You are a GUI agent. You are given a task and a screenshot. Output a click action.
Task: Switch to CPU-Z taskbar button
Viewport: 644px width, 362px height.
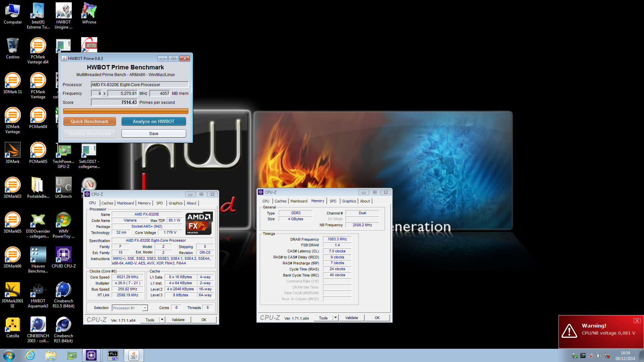coord(91,355)
